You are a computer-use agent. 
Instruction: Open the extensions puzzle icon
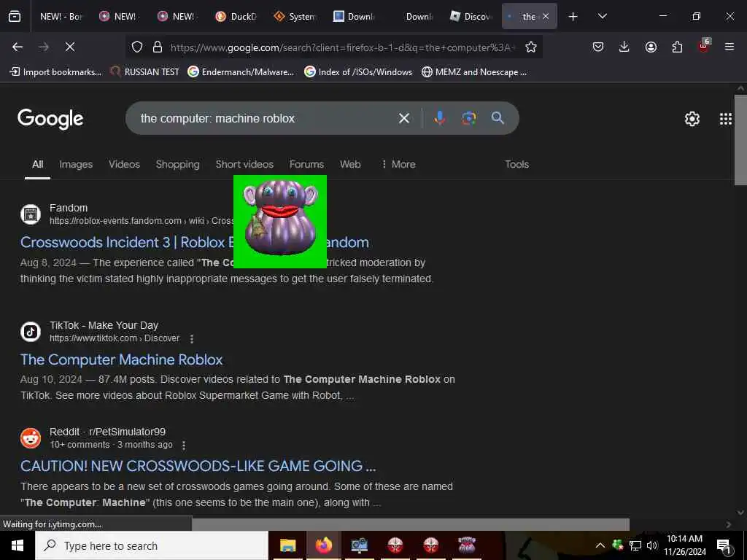click(677, 47)
